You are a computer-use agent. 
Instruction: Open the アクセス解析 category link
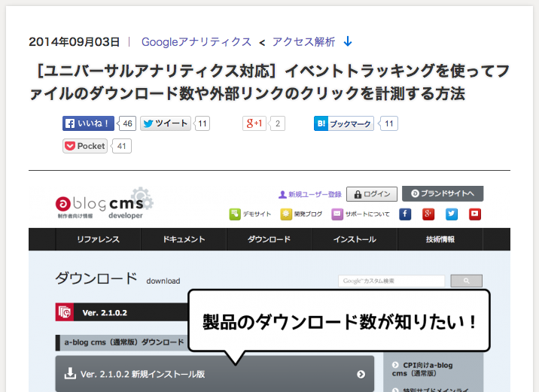click(x=303, y=42)
